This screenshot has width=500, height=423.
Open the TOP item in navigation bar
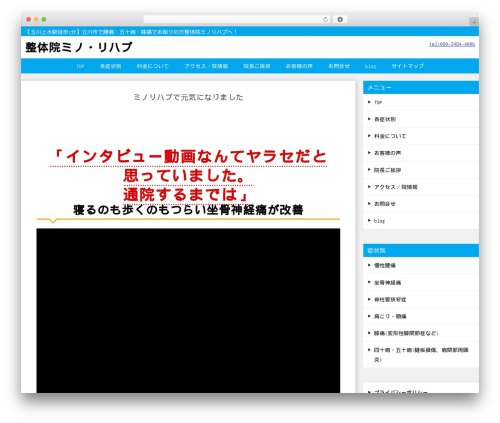[80, 66]
